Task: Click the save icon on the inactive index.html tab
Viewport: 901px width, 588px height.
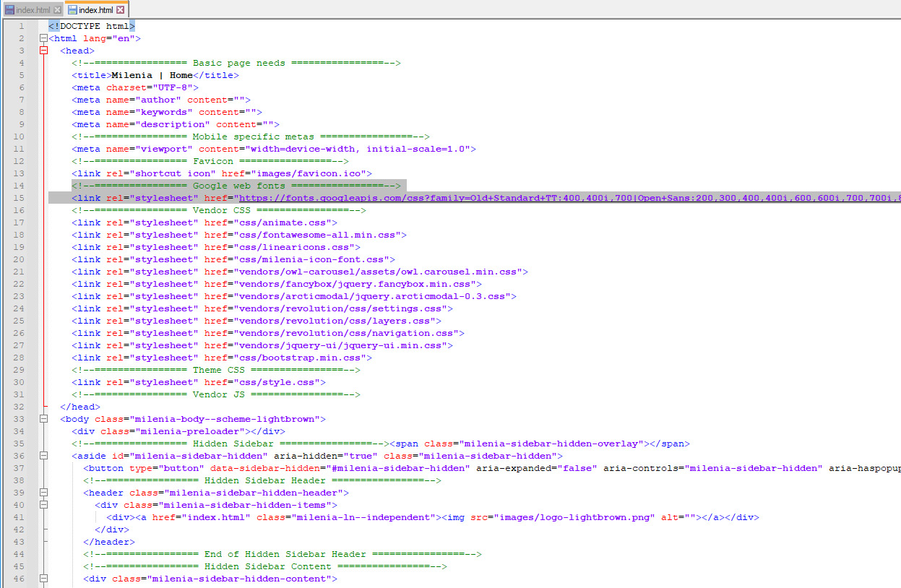Action: pyautogui.click(x=9, y=10)
